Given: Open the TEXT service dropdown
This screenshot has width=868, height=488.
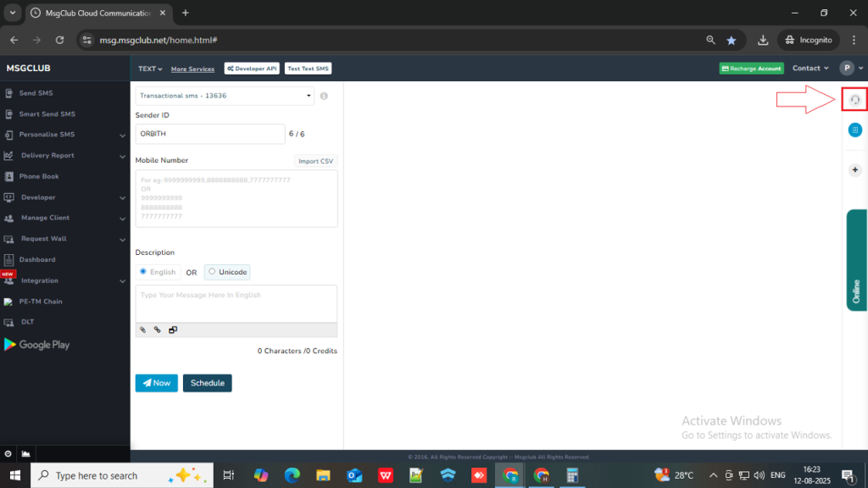Looking at the screenshot, I should tap(150, 69).
